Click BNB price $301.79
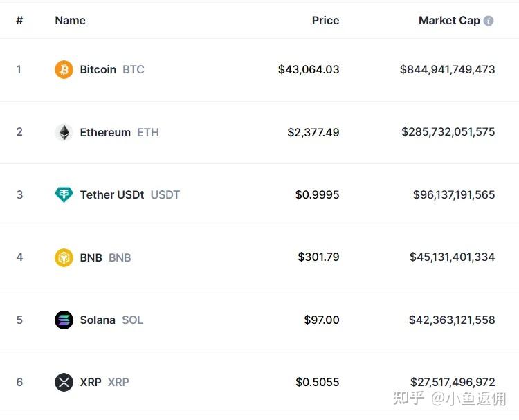The image size is (519, 420). 318,257
